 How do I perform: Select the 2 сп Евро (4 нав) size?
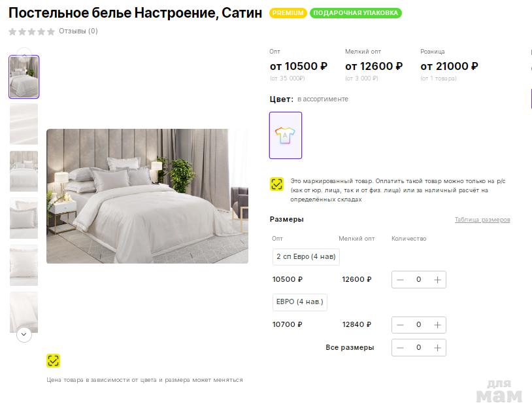306,257
